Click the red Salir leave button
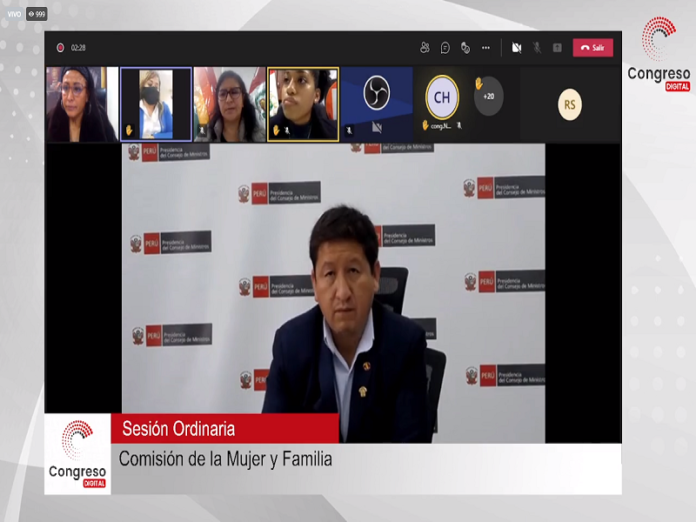 (x=593, y=47)
